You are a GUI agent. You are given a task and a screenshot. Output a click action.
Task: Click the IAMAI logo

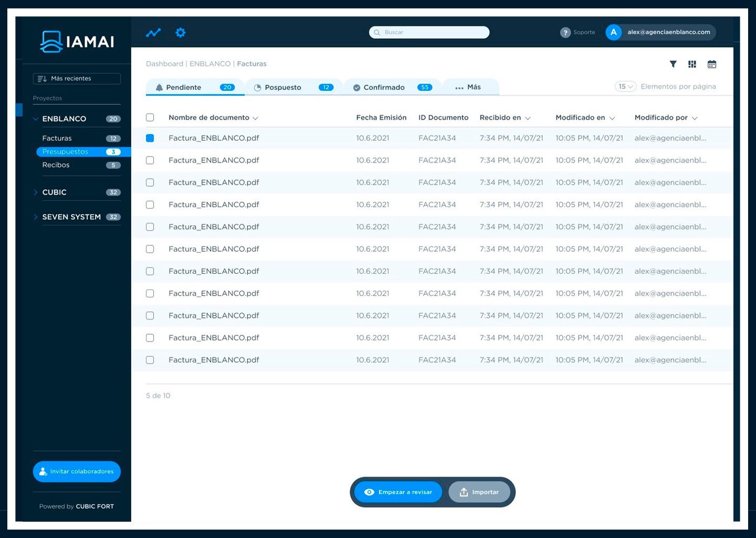click(x=77, y=42)
